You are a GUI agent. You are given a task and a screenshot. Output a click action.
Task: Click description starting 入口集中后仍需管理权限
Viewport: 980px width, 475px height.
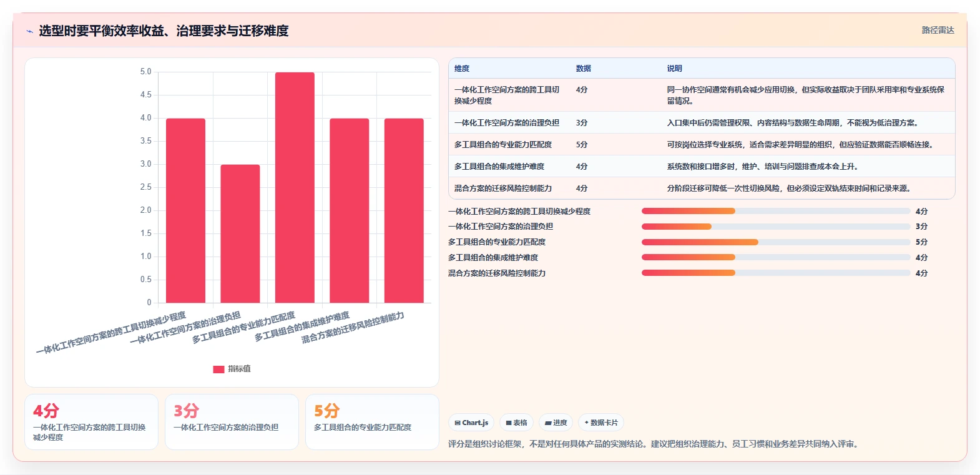(x=793, y=123)
